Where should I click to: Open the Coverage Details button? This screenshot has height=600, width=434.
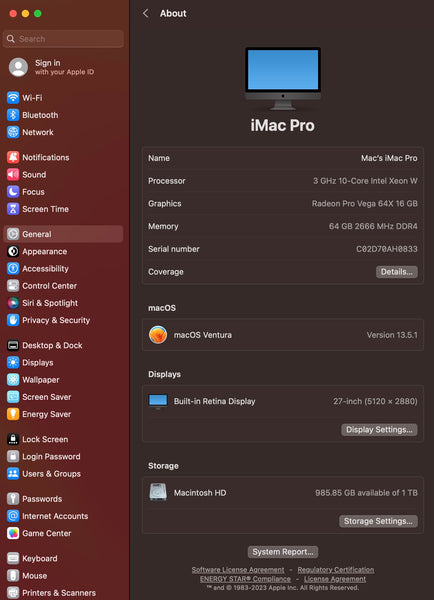tap(396, 272)
